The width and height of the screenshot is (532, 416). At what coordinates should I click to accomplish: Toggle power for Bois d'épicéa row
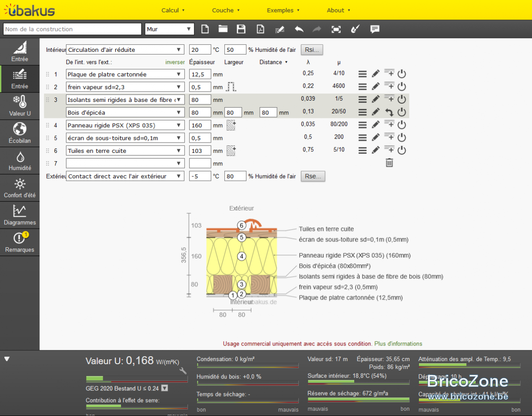(402, 113)
